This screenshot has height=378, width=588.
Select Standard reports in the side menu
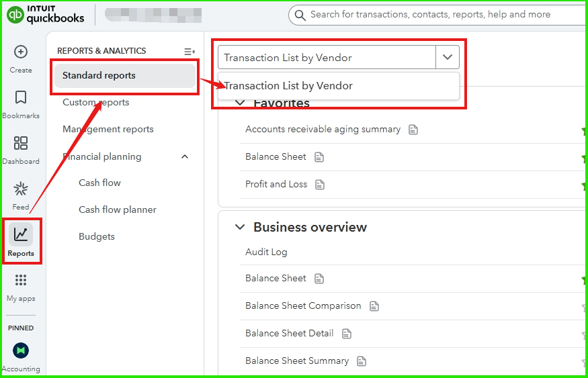[99, 76]
